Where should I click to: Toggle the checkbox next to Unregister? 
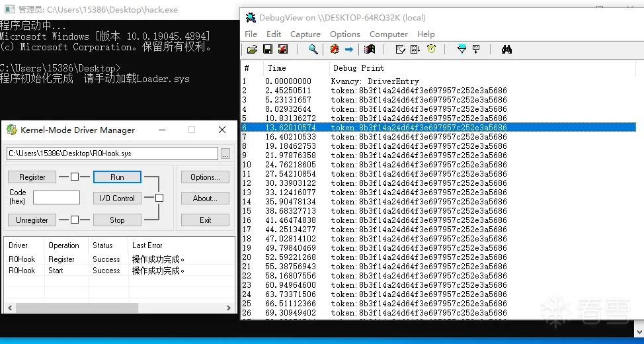coord(74,220)
